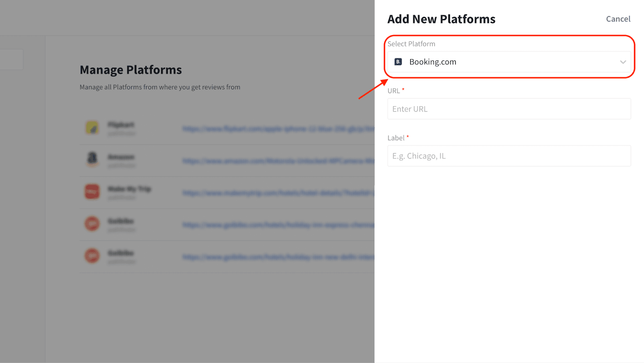
Task: Open the Flipkart product URL link
Action: point(278,129)
